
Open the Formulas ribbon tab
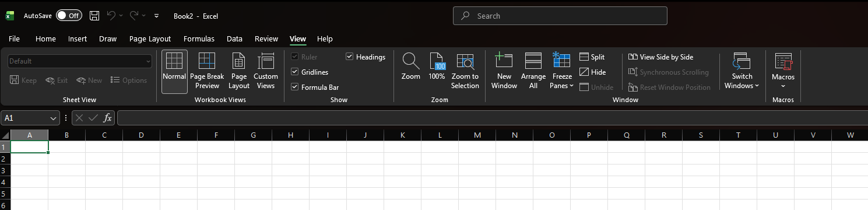tap(199, 39)
